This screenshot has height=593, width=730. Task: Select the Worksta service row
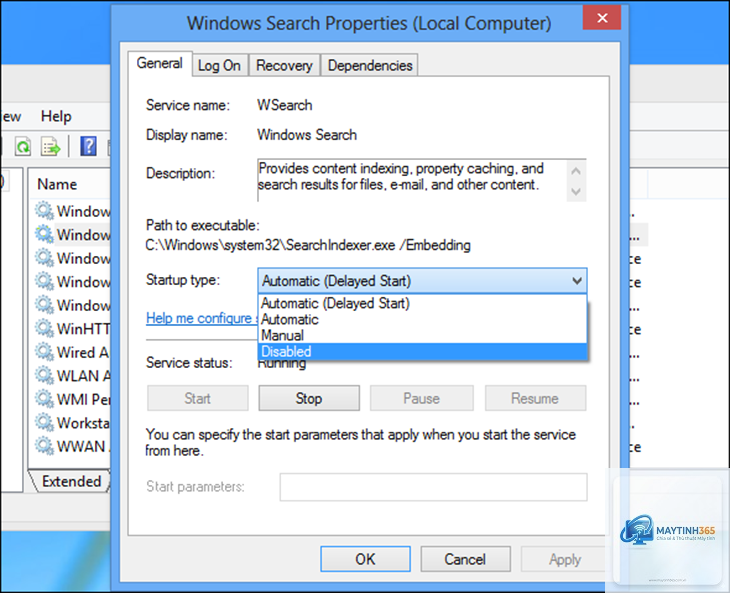click(72, 423)
